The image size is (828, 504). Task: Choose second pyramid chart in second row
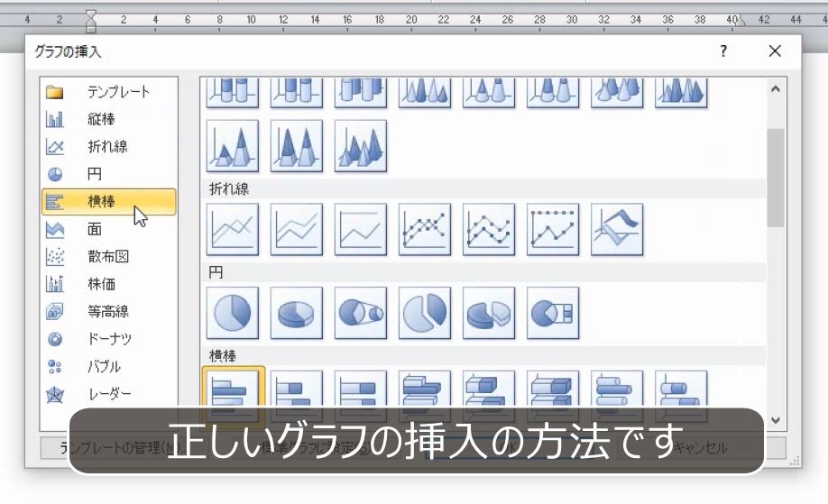coord(296,146)
